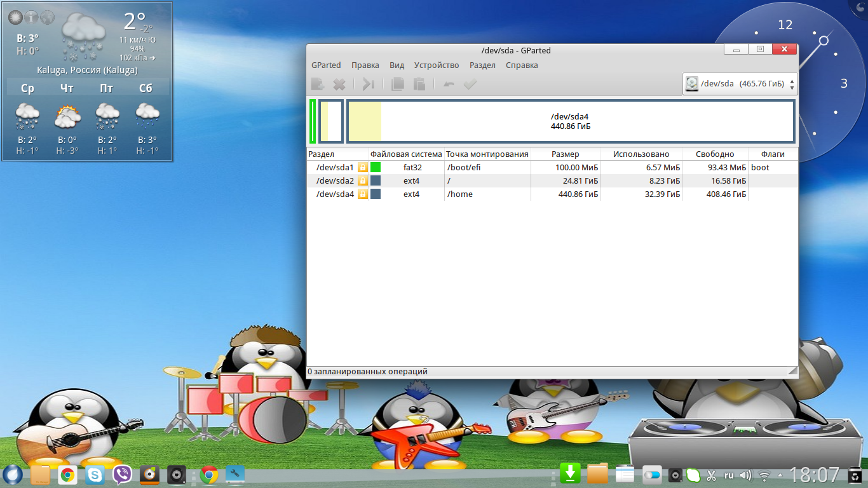This screenshot has width=868, height=488.
Task: Select the /dev/sda1 partition row
Action: [x=552, y=168]
